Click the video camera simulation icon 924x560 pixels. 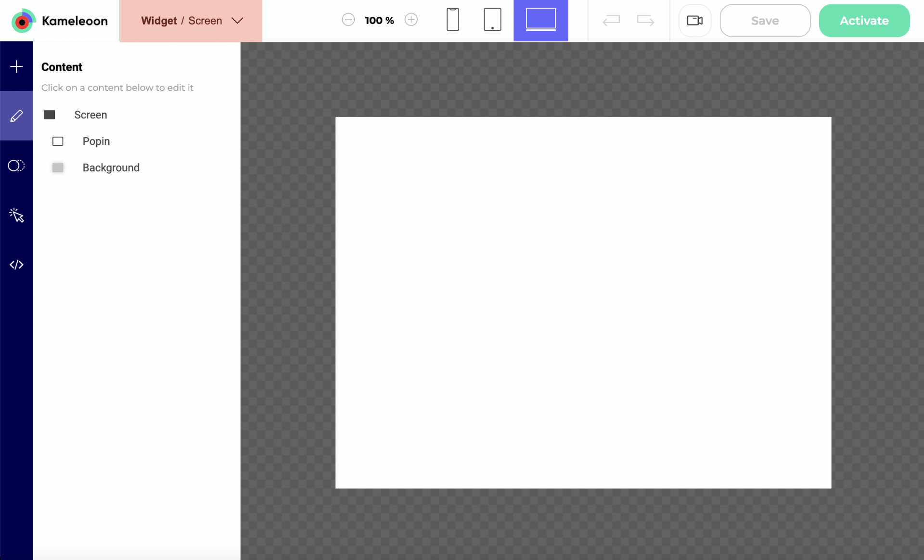coord(694,20)
